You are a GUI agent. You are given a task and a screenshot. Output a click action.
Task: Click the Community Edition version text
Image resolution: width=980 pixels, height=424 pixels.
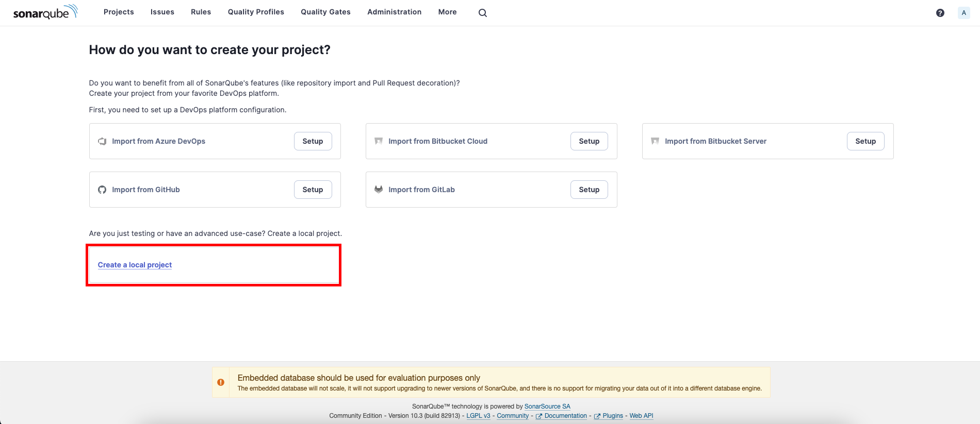pos(395,416)
